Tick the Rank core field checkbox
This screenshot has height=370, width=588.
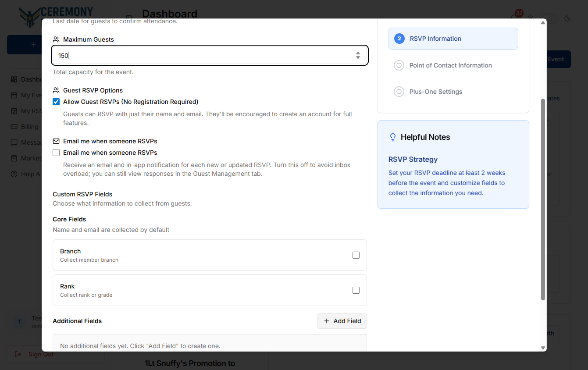click(x=356, y=290)
